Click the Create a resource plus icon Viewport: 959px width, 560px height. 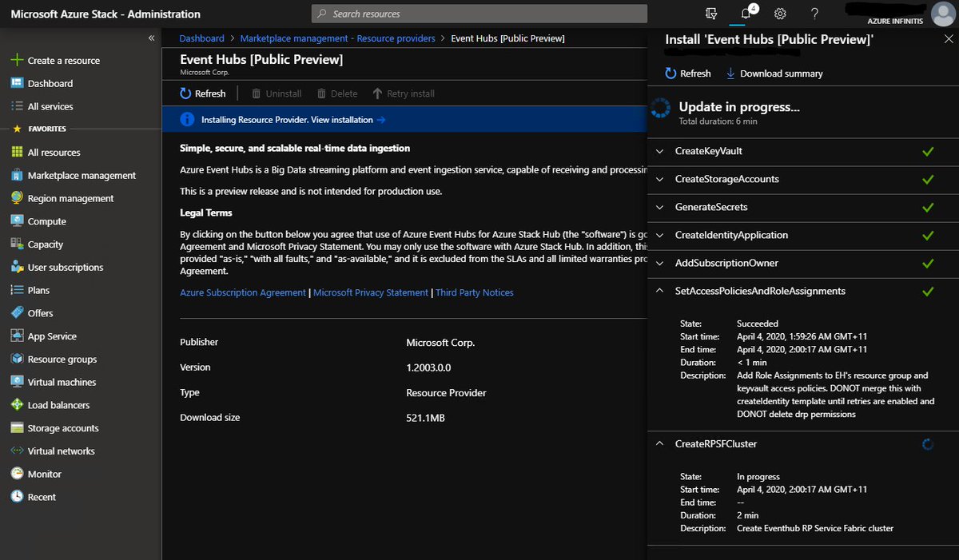[x=17, y=61]
